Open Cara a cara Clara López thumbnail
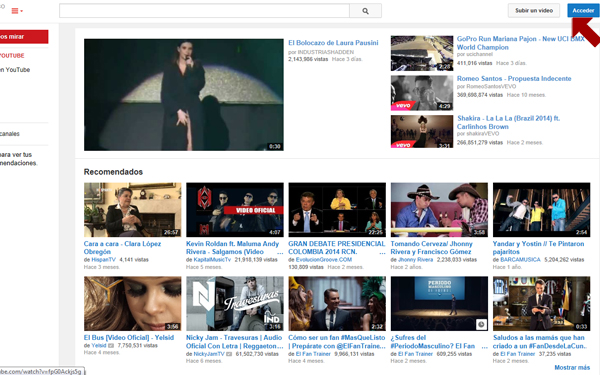 pyautogui.click(x=133, y=210)
